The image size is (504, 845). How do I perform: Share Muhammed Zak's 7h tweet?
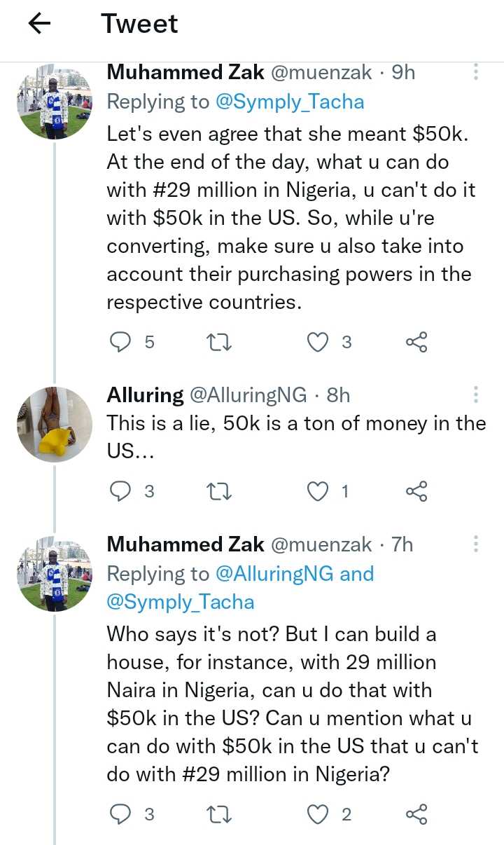[416, 814]
